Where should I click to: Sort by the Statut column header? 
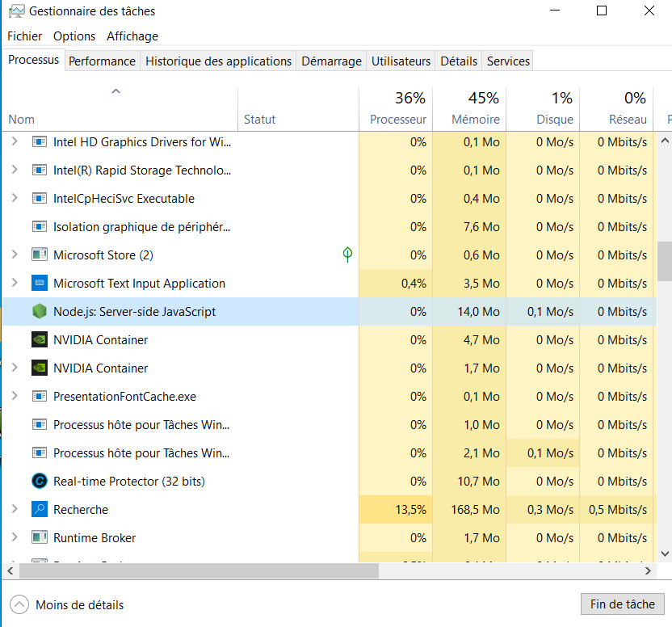tap(298, 109)
